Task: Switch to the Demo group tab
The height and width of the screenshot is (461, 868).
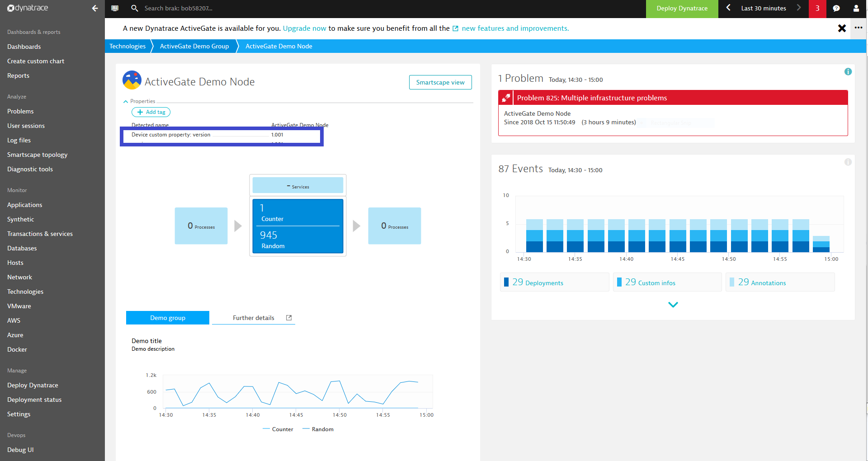Action: (168, 318)
